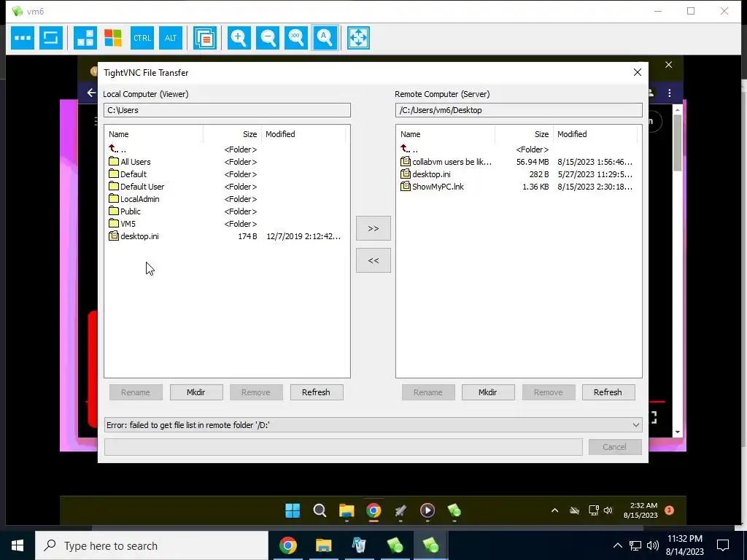747x560 pixels.
Task: Send Ctrl+Alt+Del using the three-squares toolbar icon
Action: [x=85, y=38]
